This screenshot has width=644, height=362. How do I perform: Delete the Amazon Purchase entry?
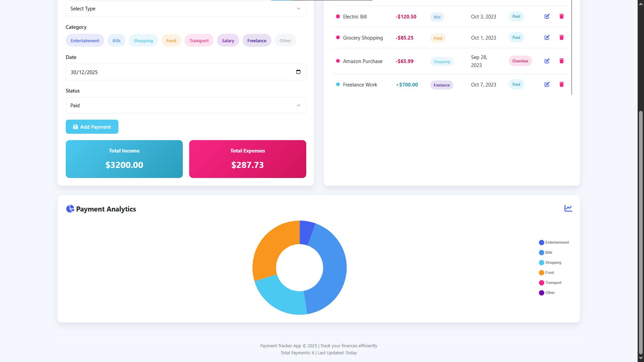pyautogui.click(x=561, y=61)
